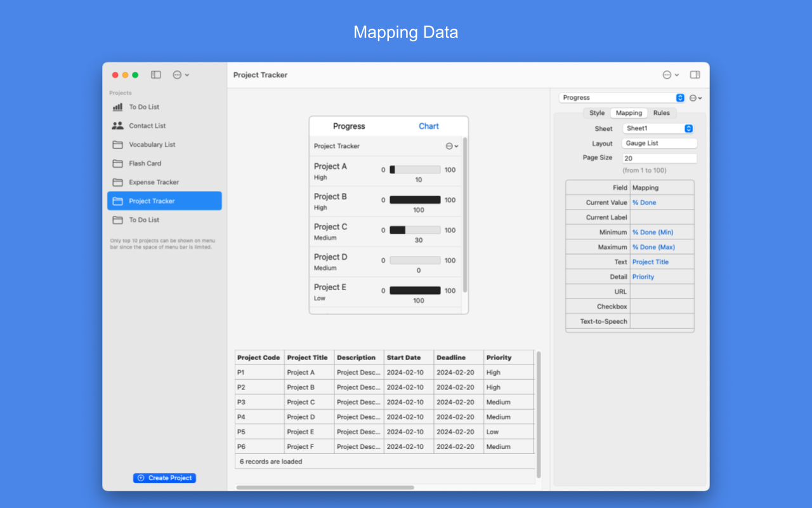Click the To Do List bar chart icon
The height and width of the screenshot is (508, 812).
click(117, 107)
